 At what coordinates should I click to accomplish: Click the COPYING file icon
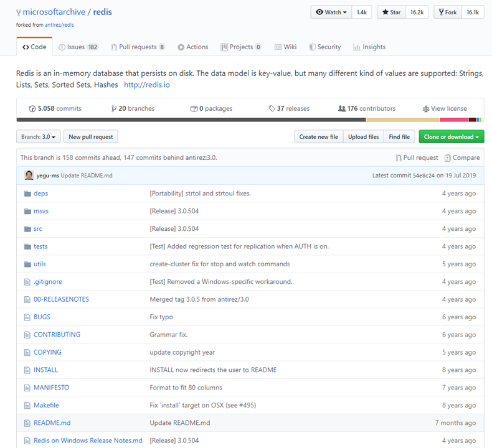click(x=27, y=352)
